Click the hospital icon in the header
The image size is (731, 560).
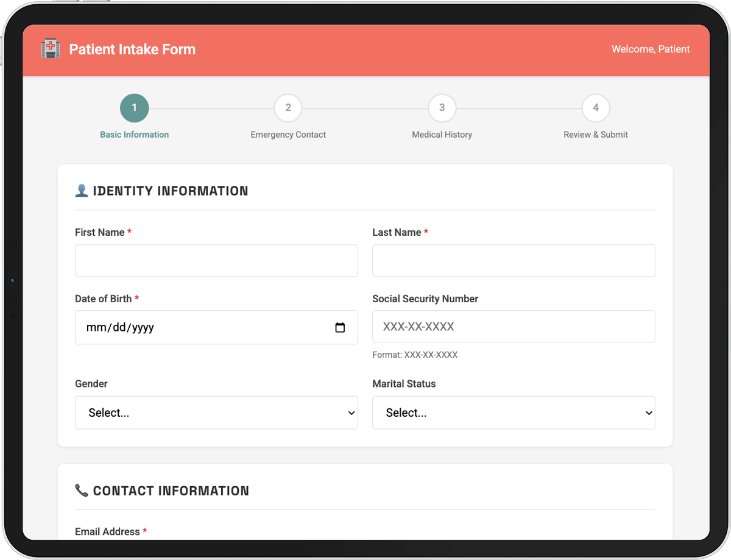pyautogui.click(x=51, y=49)
